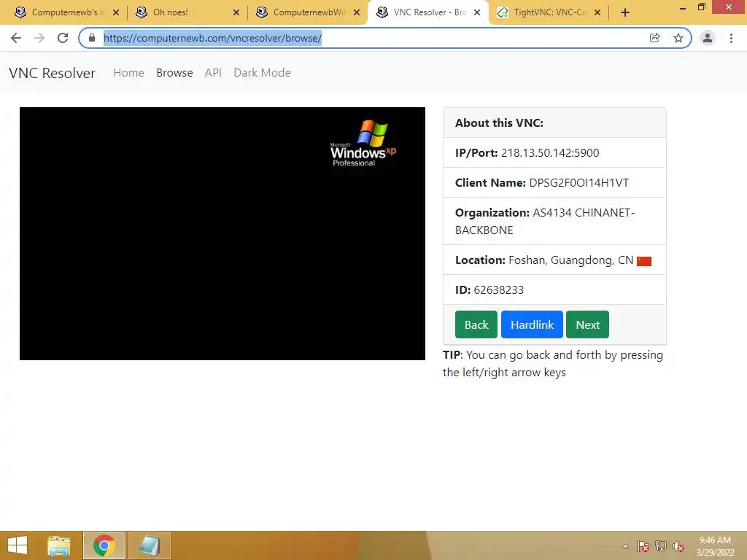Screen dimensions: 747x560
Task: Open a new tab with the plus button
Action: click(625, 12)
